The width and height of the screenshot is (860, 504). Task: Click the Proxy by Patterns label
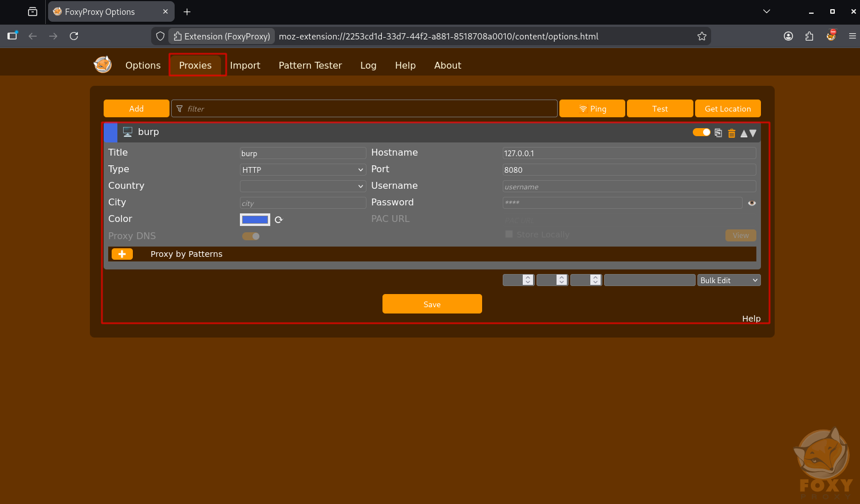coord(186,254)
